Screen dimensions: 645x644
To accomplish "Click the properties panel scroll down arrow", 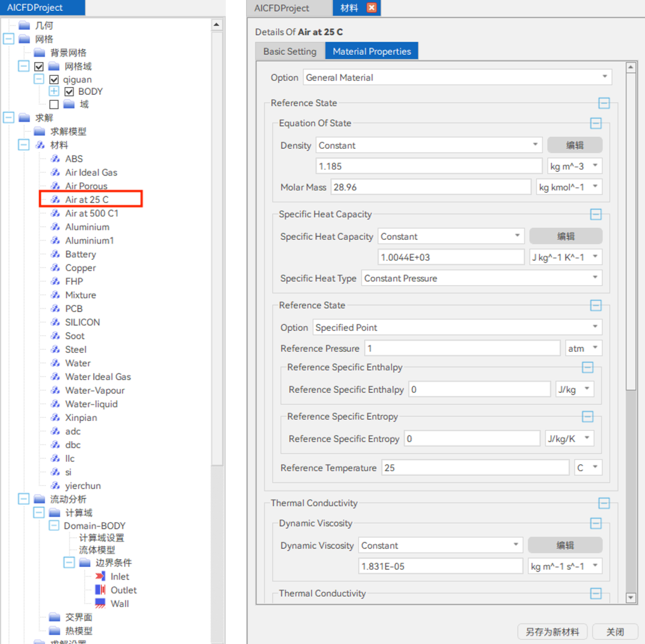I will click(x=631, y=598).
